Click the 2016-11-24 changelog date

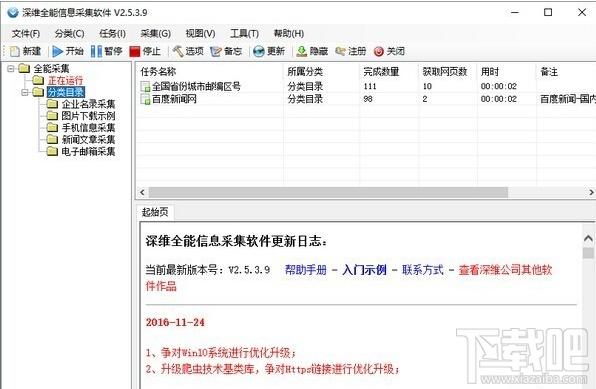pos(175,322)
